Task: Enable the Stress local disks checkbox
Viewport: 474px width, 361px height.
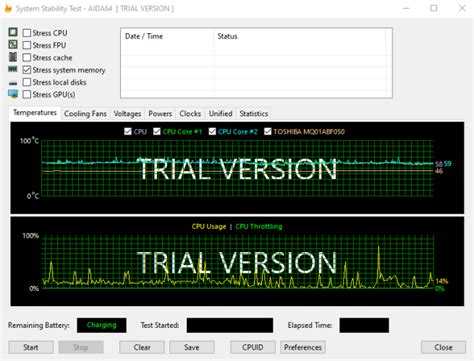Action: 27,82
